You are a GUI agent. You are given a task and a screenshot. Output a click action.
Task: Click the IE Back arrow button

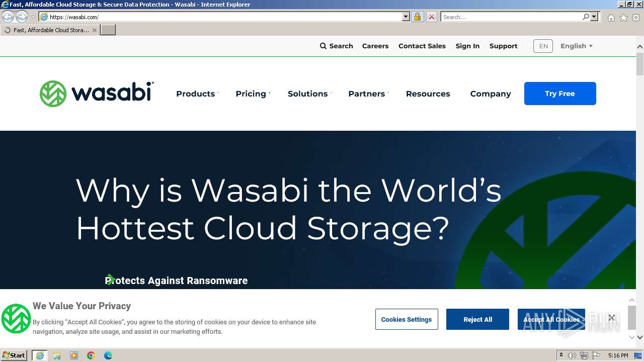[8, 17]
